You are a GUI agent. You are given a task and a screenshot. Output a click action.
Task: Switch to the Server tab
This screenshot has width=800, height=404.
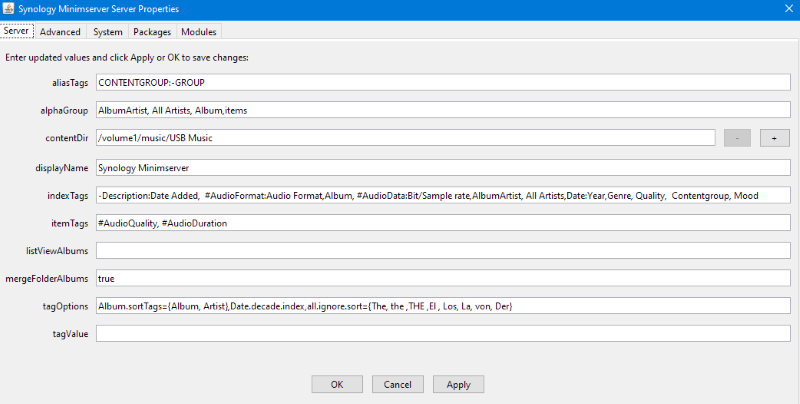tap(17, 31)
